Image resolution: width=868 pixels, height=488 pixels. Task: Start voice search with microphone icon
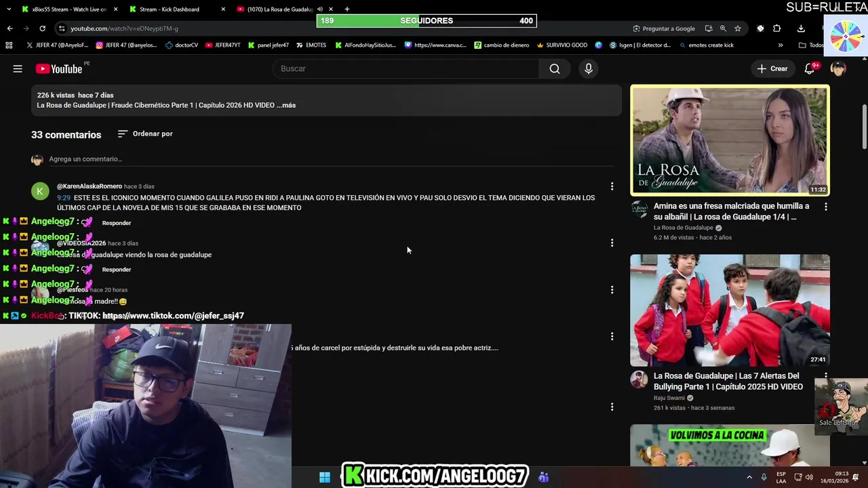point(589,68)
